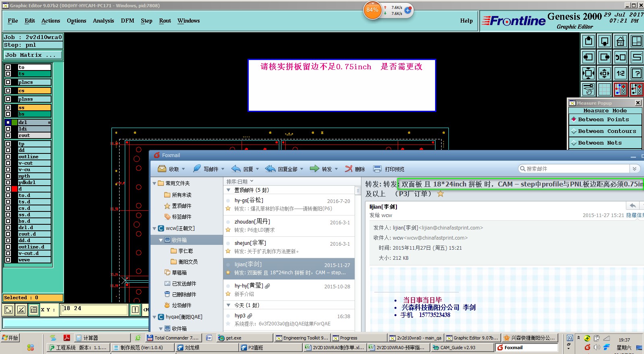644x354 pixels.
Task: Click the pan down view icon
Action: click(605, 41)
